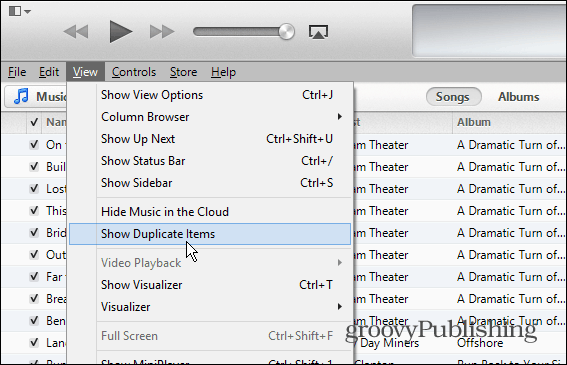This screenshot has height=365, width=567.
Task: Select Show Status Bar
Action: (x=210, y=161)
